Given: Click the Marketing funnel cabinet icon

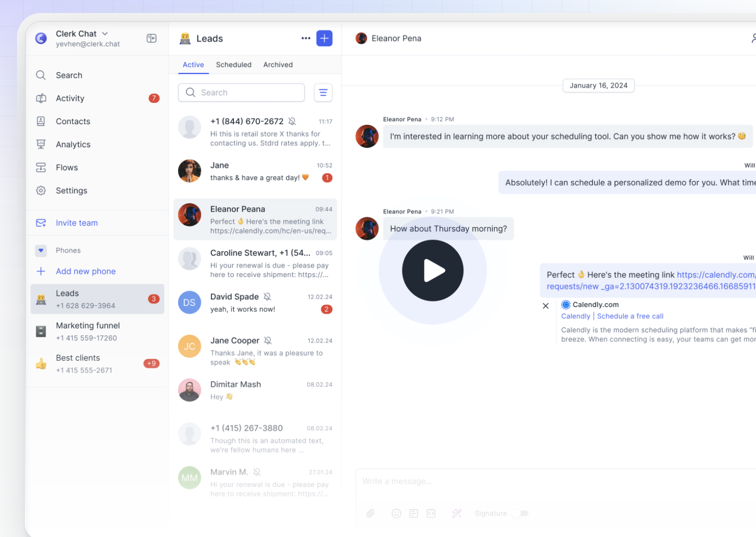Looking at the screenshot, I should pos(41,331).
